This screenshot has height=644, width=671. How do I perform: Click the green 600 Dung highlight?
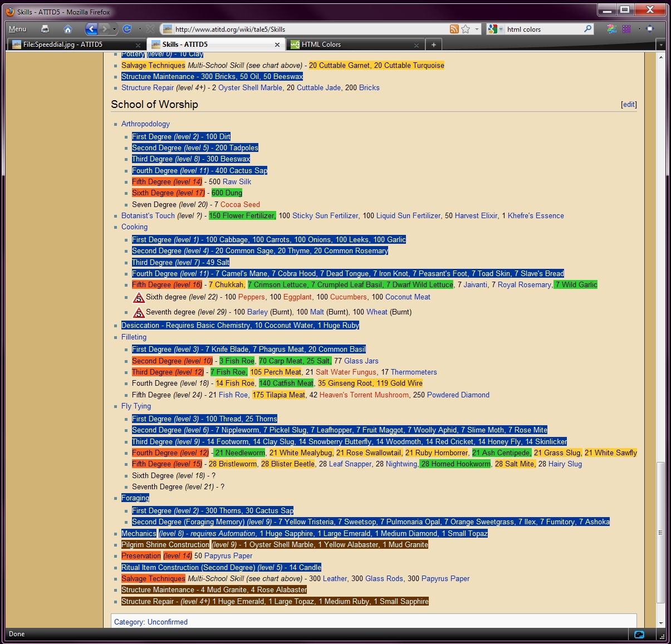tap(227, 193)
